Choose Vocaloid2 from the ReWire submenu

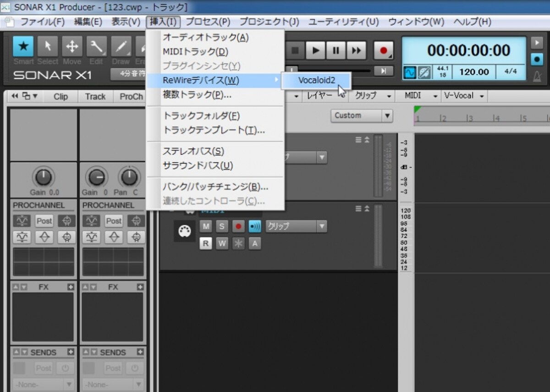coord(317,80)
